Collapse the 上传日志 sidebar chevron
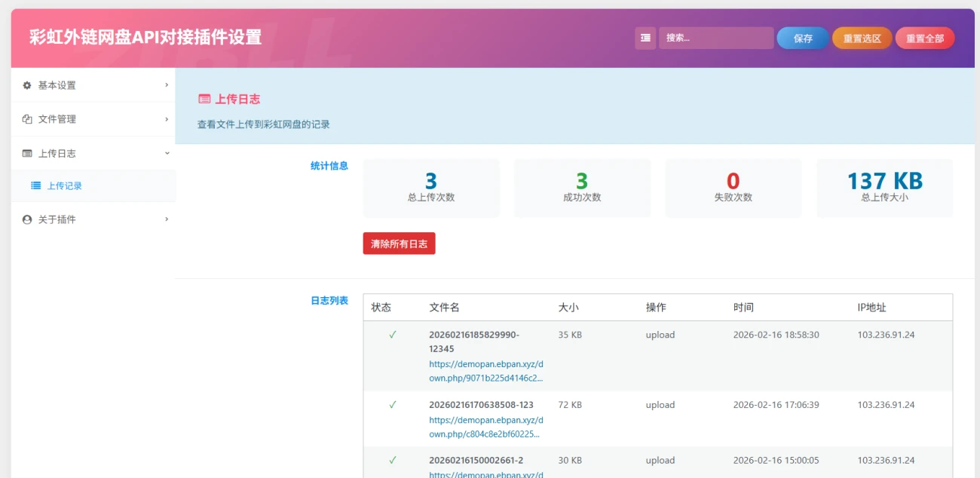Screen dimensions: 980x478 [167, 153]
